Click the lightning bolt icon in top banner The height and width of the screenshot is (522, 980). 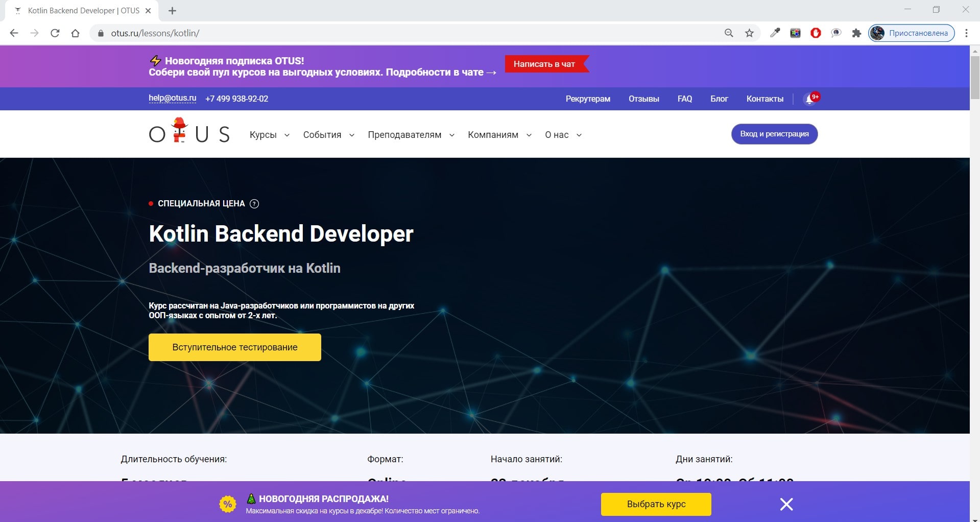[x=156, y=61]
